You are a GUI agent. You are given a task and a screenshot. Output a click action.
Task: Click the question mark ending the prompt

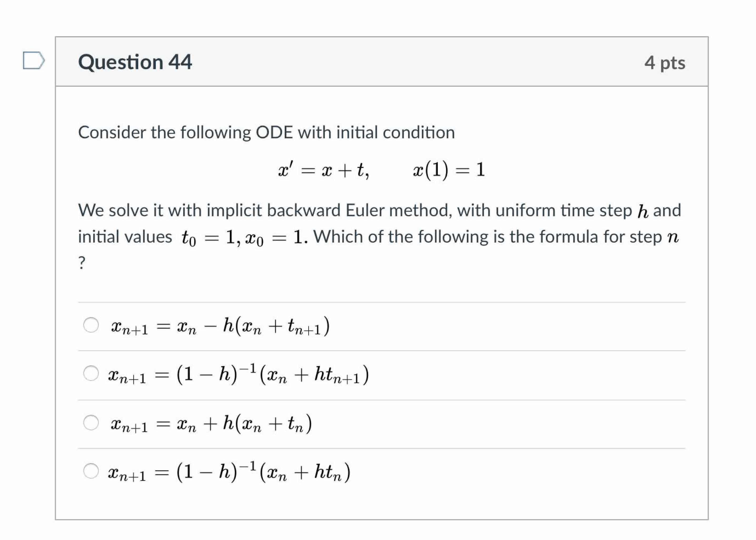point(82,263)
